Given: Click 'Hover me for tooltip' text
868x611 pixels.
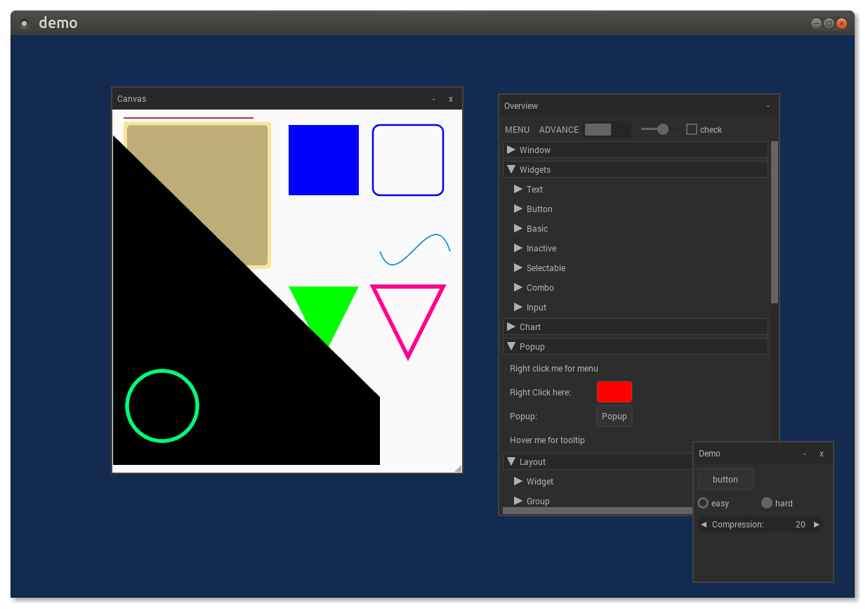Looking at the screenshot, I should click(547, 440).
